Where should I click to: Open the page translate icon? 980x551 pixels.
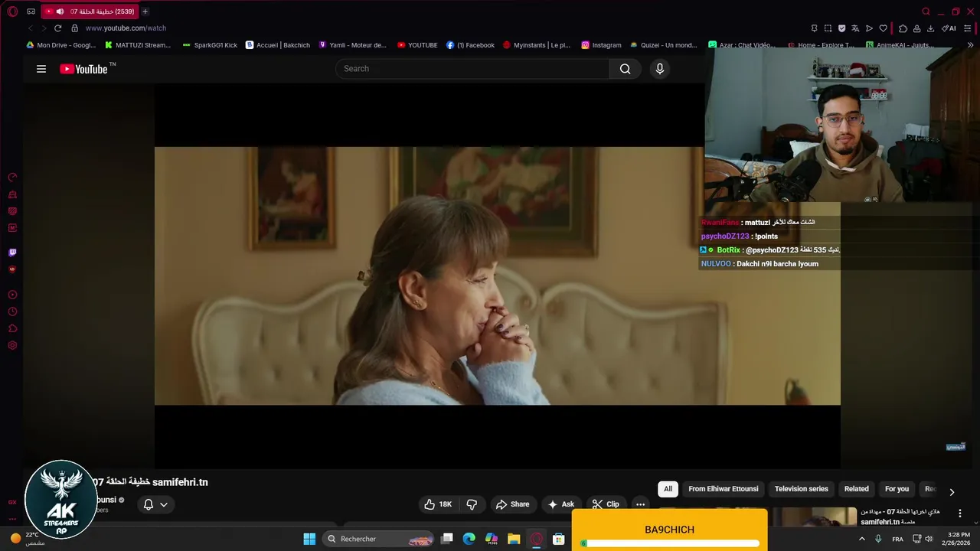point(855,28)
